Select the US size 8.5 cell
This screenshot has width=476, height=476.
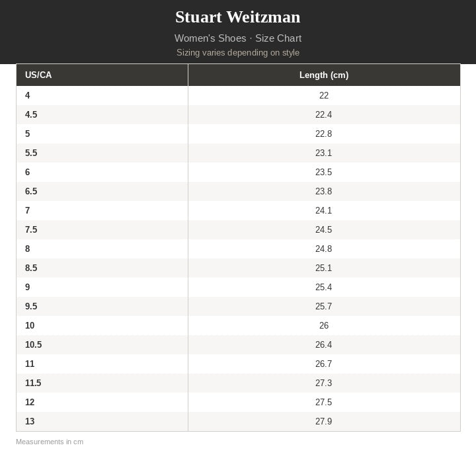click(31, 268)
